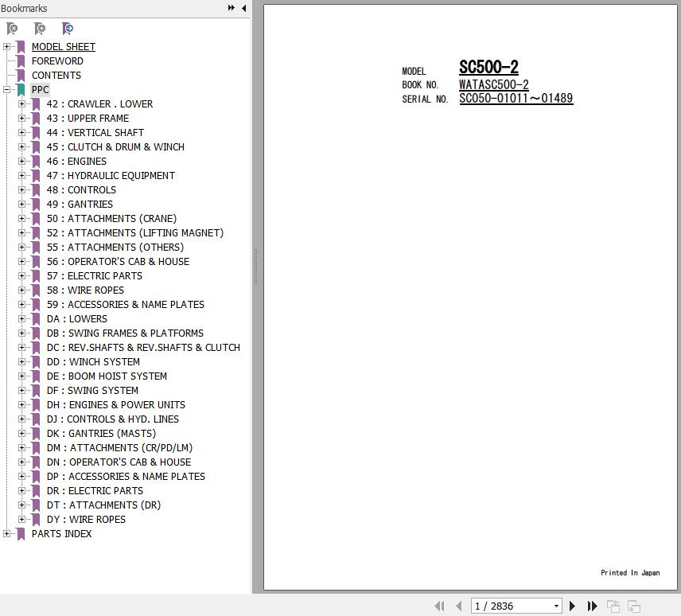Open the FOREWORD bookmark
The image size is (681, 616).
(x=57, y=61)
